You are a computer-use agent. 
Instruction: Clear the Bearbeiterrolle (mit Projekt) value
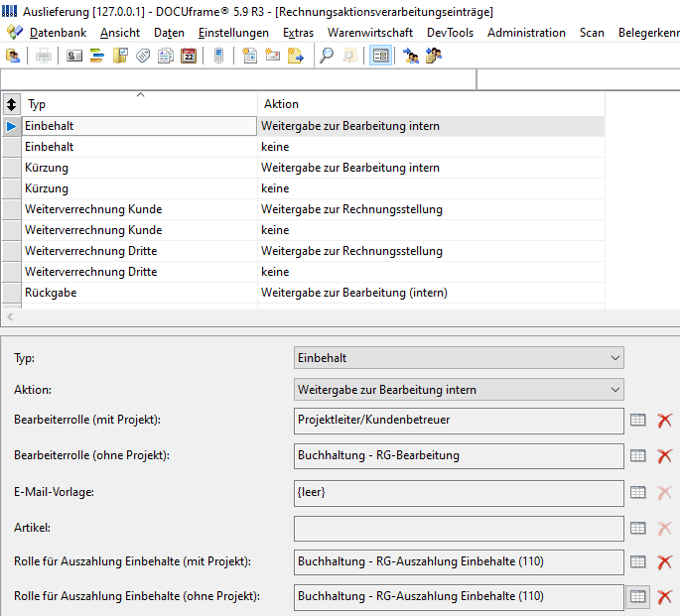[x=664, y=421]
